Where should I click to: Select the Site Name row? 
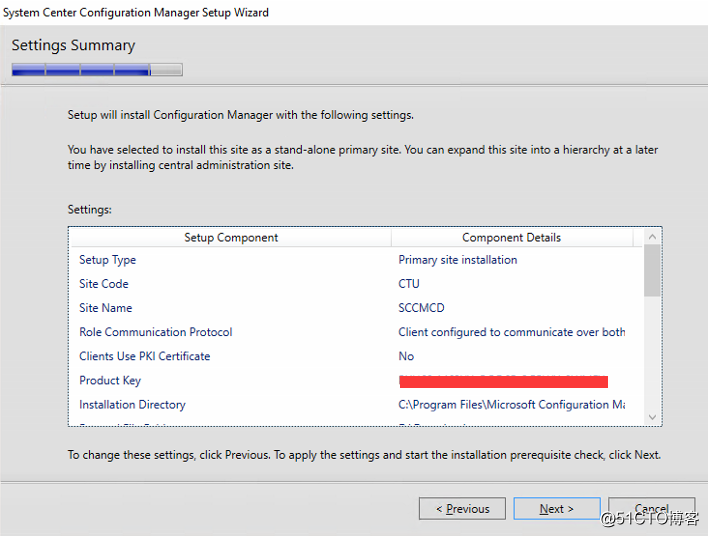point(356,308)
